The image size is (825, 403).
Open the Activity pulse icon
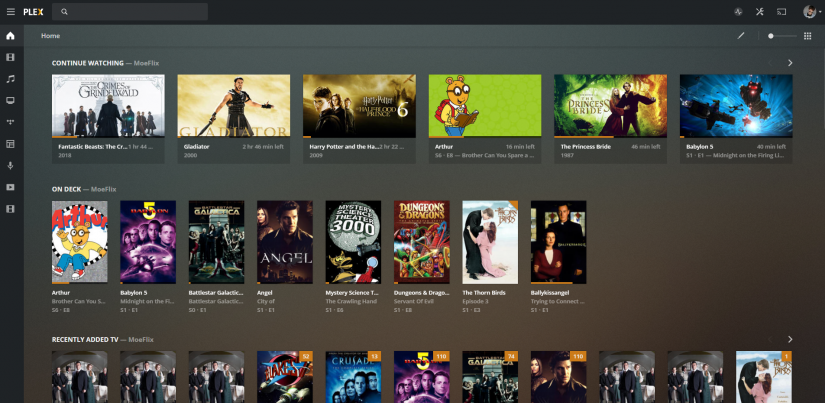point(738,12)
